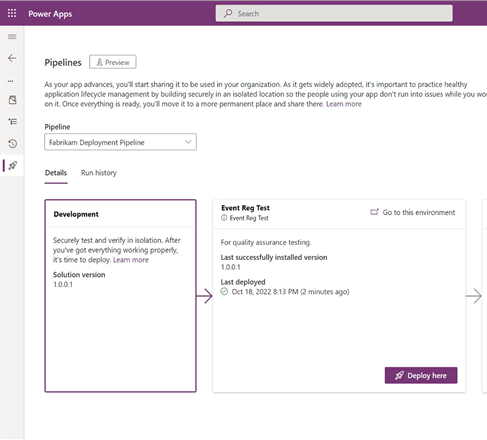This screenshot has height=440, width=487.
Task: Go back with the left arrow icon
Action: click(x=12, y=58)
